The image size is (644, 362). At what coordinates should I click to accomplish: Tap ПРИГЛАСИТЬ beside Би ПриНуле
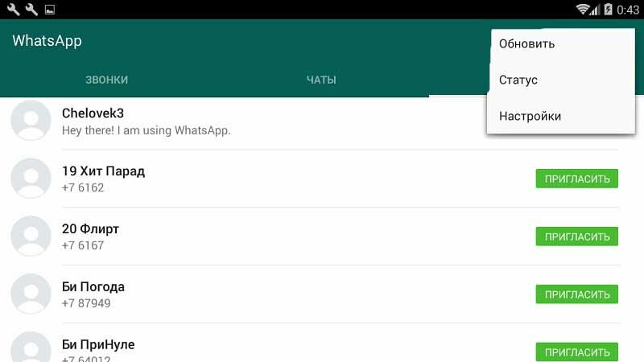pos(576,352)
